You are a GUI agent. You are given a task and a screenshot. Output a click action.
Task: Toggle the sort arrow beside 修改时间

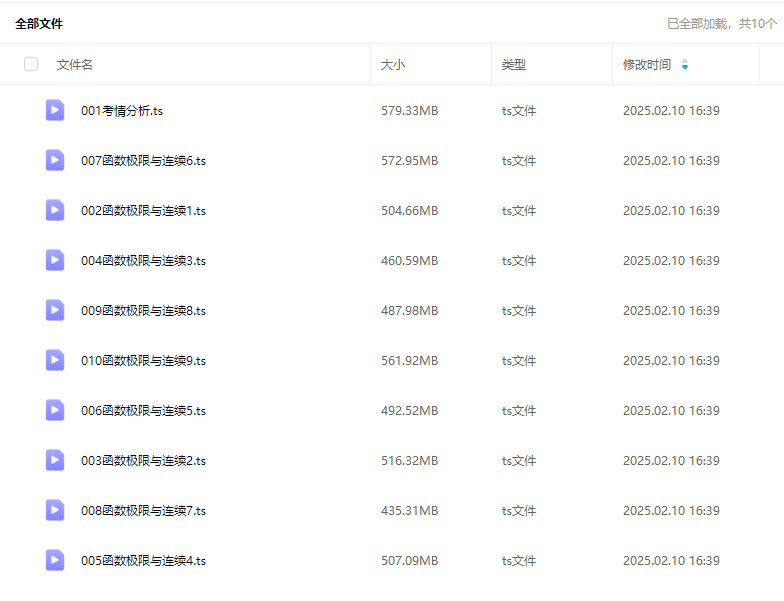point(685,65)
